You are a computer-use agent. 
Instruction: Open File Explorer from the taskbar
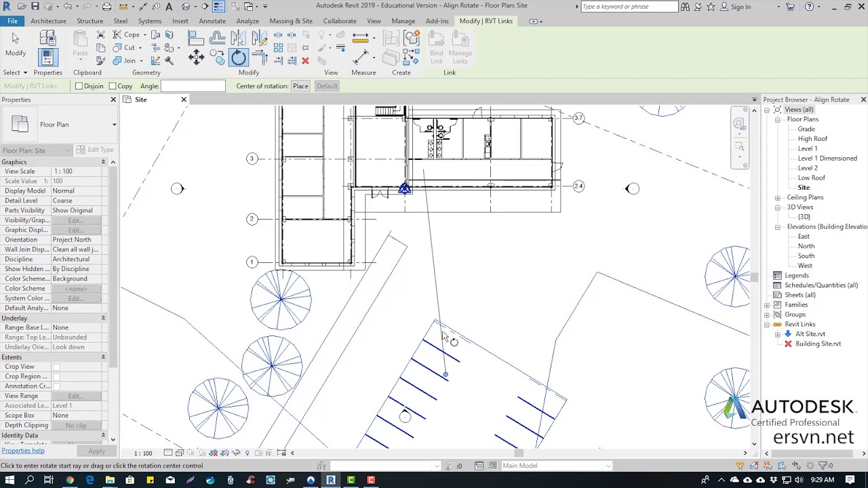pos(110,480)
